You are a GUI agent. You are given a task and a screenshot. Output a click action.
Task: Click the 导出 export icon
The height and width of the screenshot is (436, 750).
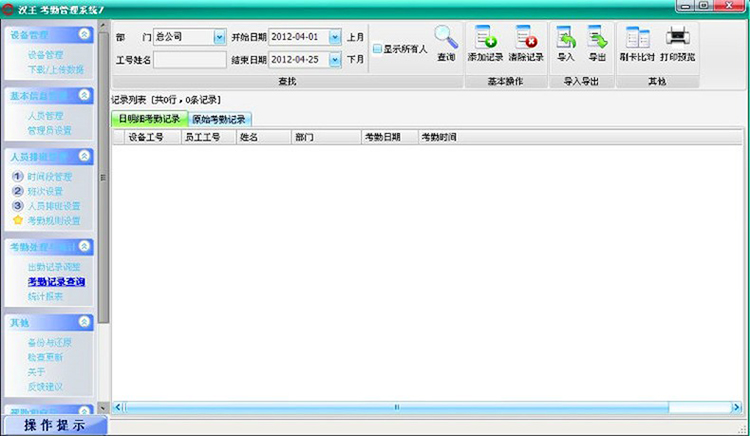pos(597,37)
